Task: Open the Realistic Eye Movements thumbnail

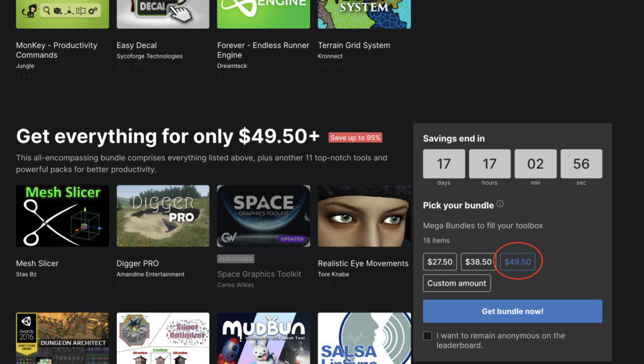Action: (x=364, y=216)
